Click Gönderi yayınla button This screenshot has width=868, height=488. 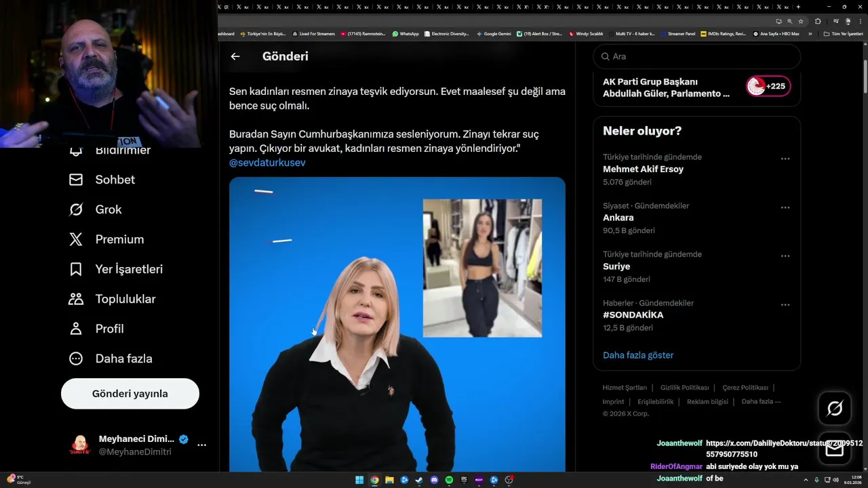click(x=130, y=394)
